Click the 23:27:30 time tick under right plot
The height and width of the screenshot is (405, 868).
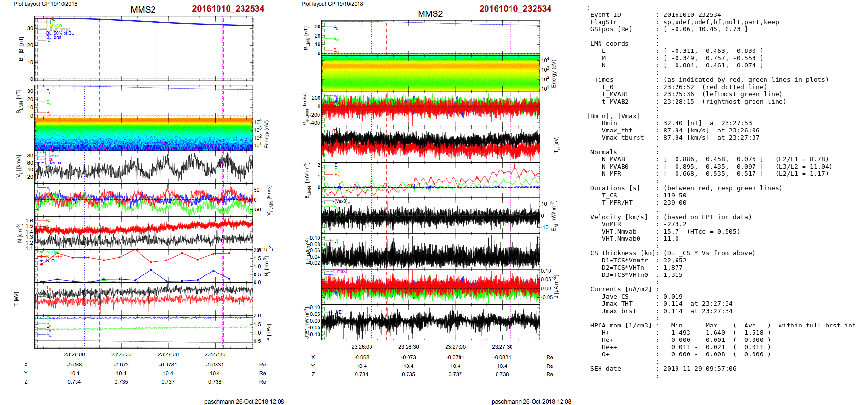tap(502, 347)
